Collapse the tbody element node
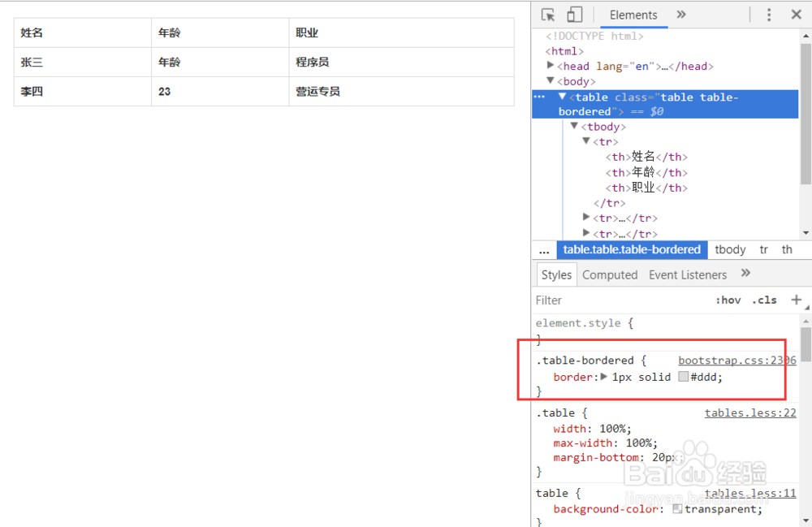 [x=574, y=126]
